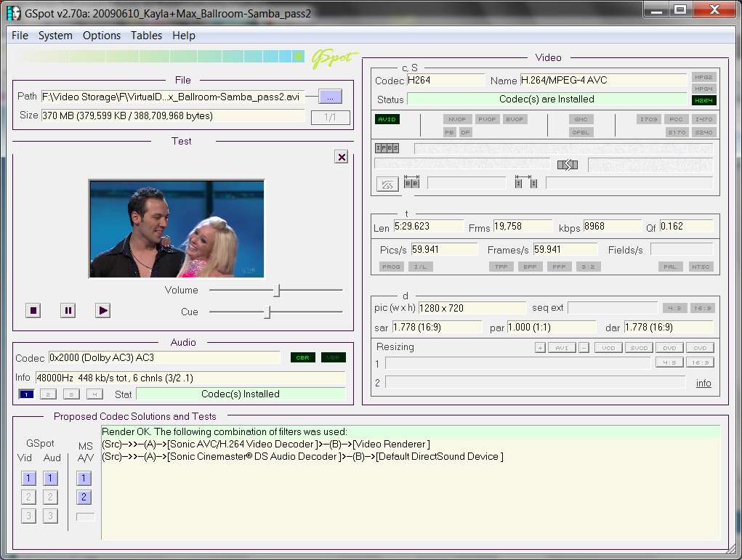
Task: Select audio stream 1 toggle
Action: pyautogui.click(x=26, y=394)
